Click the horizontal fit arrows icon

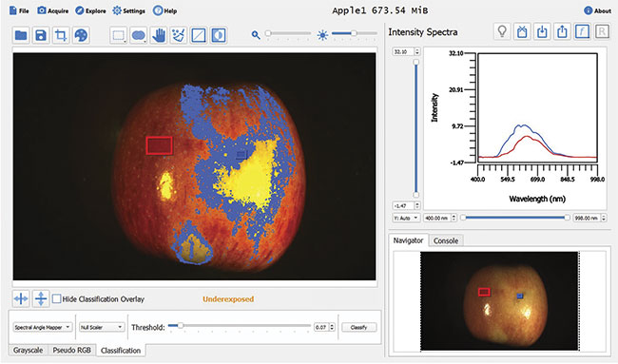click(x=21, y=299)
